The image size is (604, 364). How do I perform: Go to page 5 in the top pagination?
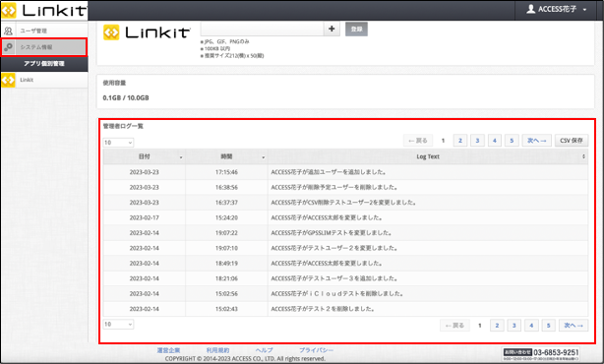tap(512, 141)
